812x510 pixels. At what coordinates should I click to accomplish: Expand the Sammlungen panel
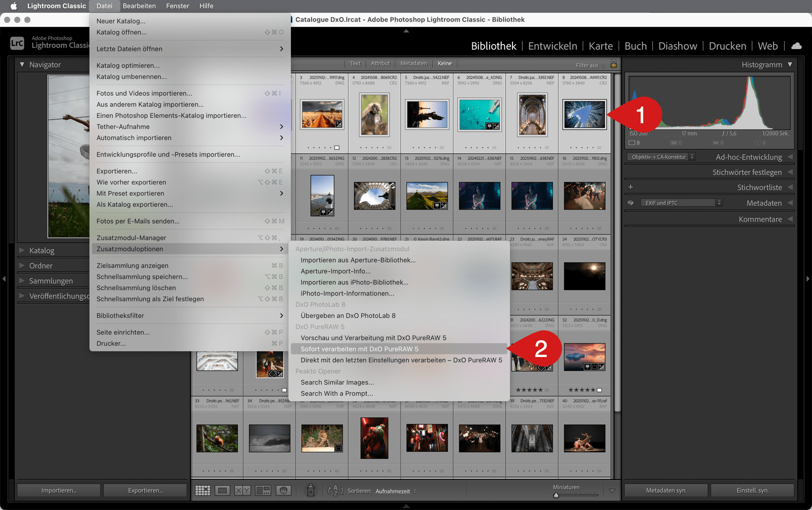coord(22,280)
